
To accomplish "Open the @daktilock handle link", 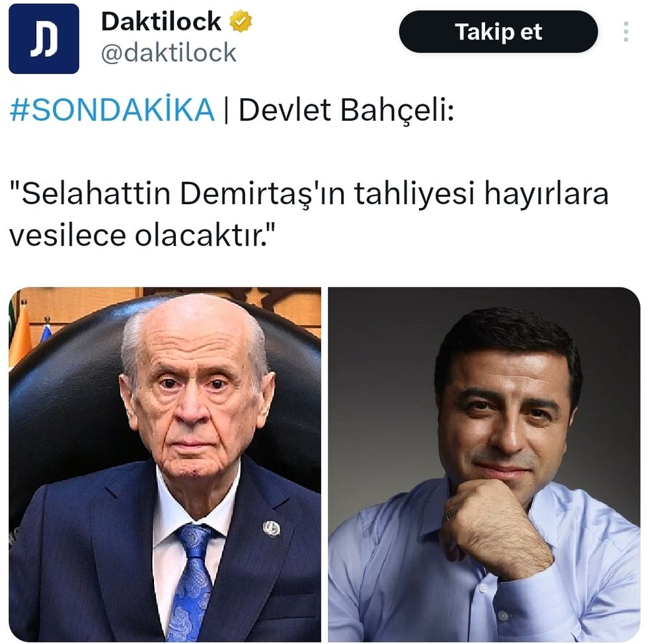I will pos(169,53).
